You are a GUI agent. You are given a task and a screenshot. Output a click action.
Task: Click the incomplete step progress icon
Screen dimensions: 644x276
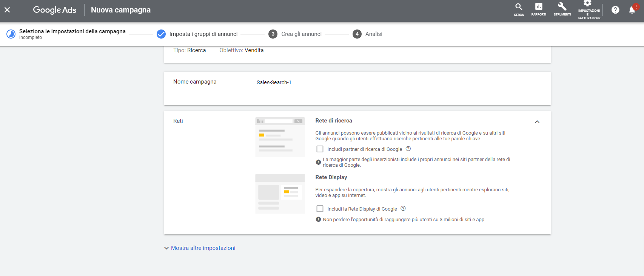[x=11, y=34]
